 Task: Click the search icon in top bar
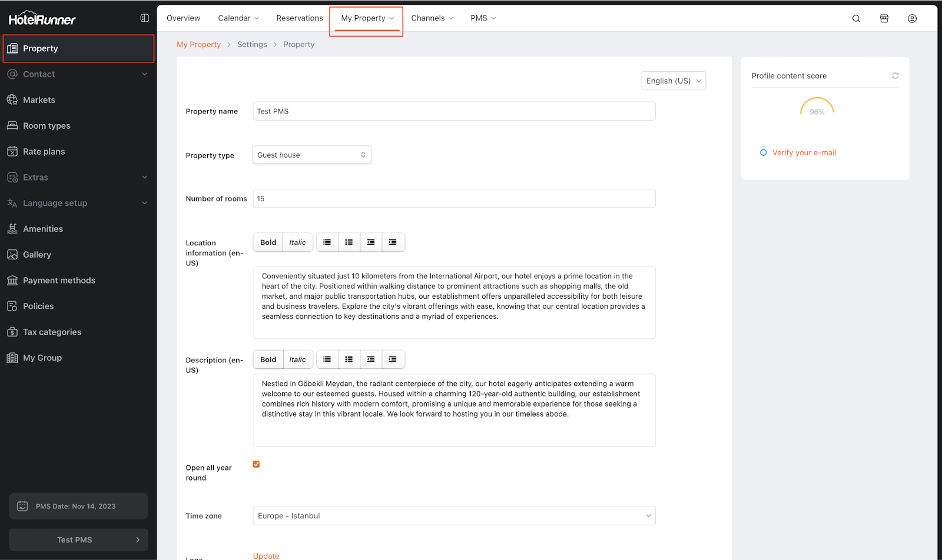(856, 18)
